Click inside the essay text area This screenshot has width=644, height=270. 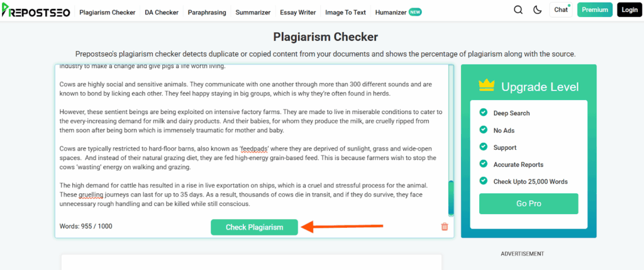click(252, 141)
